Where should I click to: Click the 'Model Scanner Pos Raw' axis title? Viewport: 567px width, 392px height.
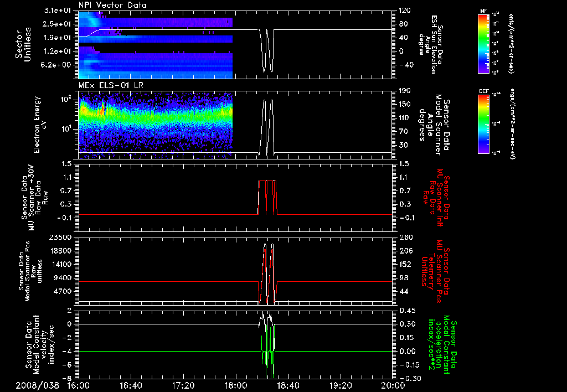tap(31, 271)
